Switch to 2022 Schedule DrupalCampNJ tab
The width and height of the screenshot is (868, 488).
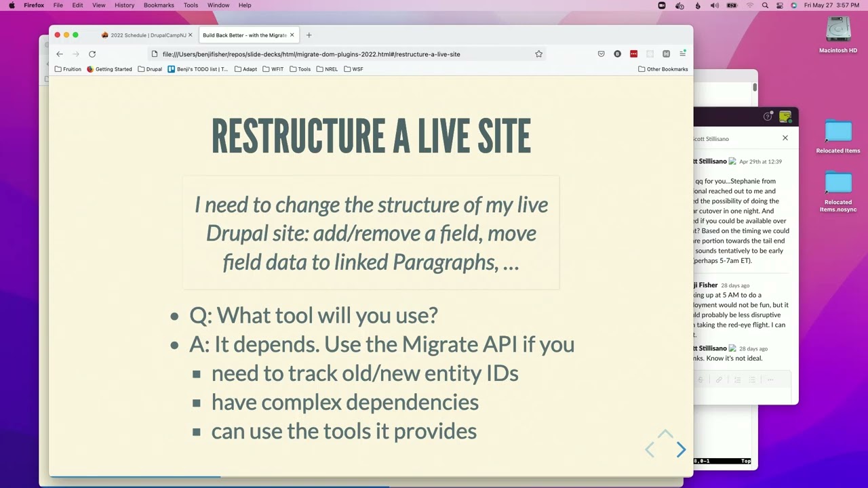click(x=147, y=35)
